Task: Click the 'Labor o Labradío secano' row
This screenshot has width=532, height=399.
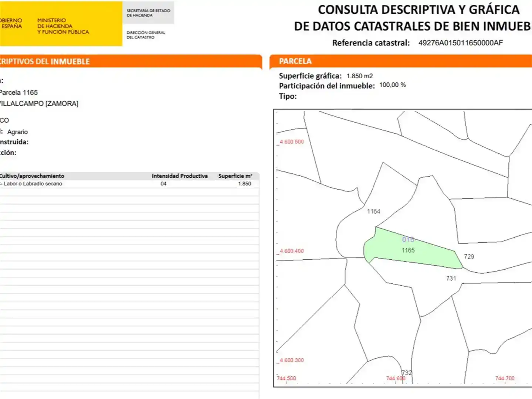Action: (x=129, y=184)
